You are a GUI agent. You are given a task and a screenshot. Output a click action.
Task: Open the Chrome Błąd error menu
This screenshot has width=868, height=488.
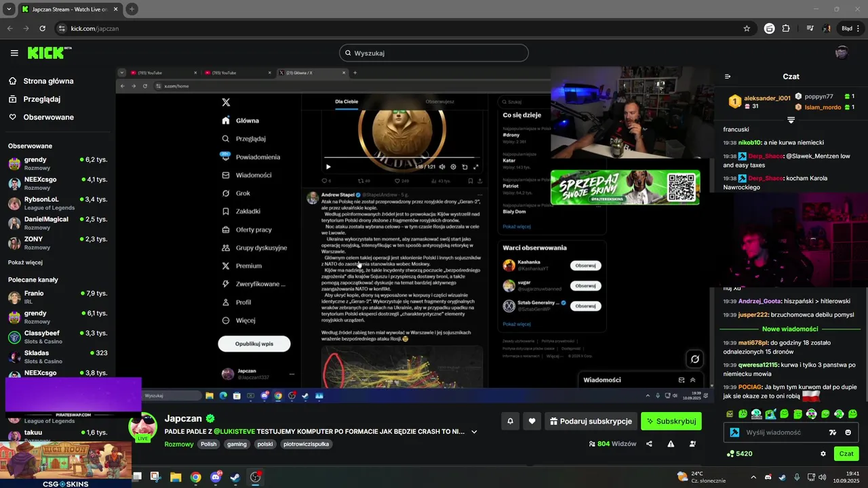tap(849, 28)
